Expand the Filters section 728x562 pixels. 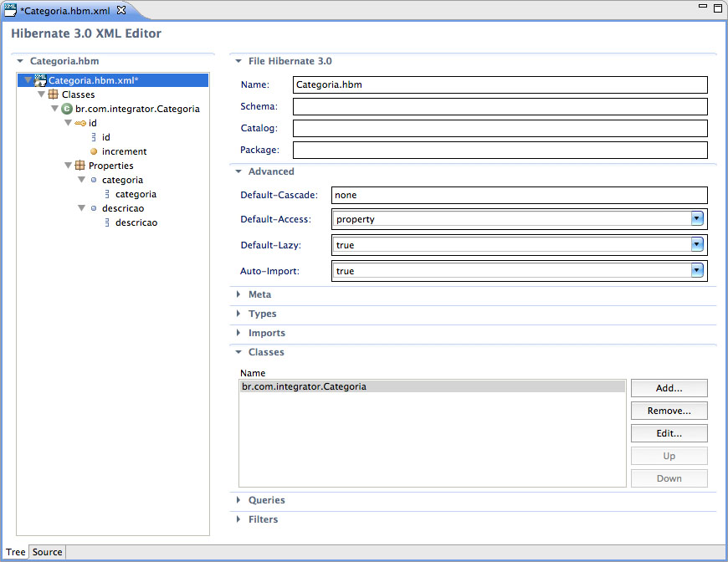click(x=238, y=519)
